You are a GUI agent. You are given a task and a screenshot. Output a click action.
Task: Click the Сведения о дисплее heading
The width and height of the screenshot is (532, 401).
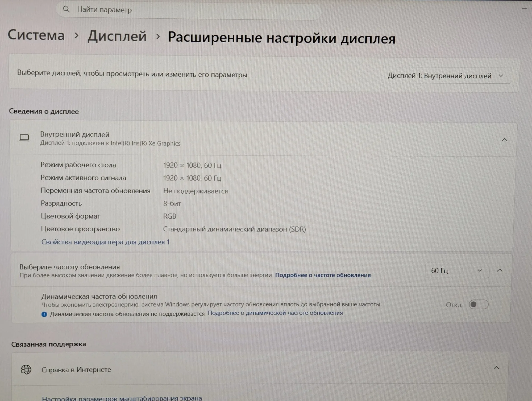click(x=44, y=111)
